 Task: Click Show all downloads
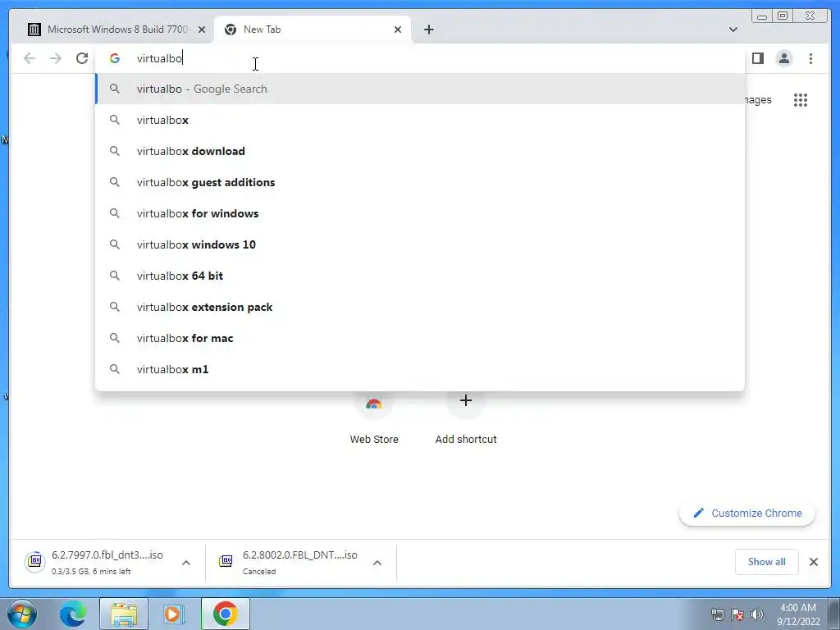(767, 562)
